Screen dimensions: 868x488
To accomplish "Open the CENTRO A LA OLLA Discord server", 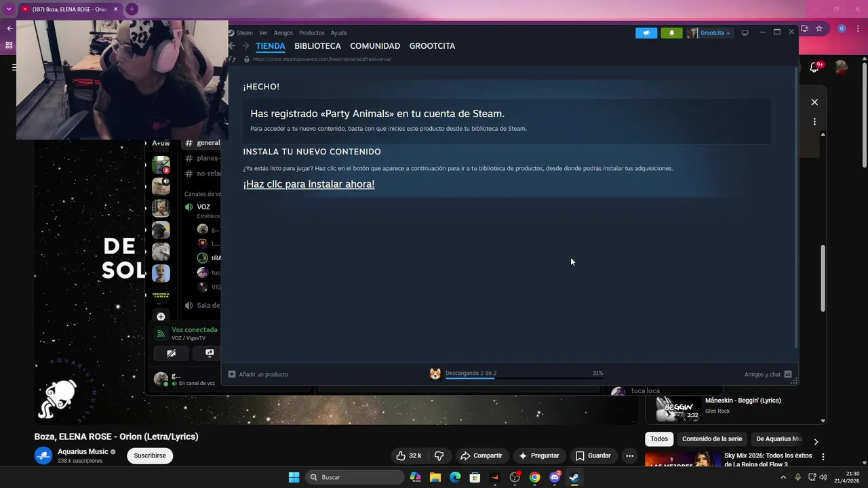I will (x=161, y=295).
